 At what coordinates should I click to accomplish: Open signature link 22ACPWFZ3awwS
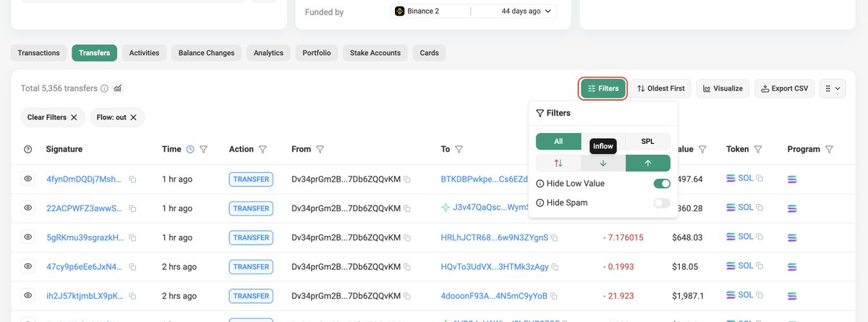click(x=85, y=208)
